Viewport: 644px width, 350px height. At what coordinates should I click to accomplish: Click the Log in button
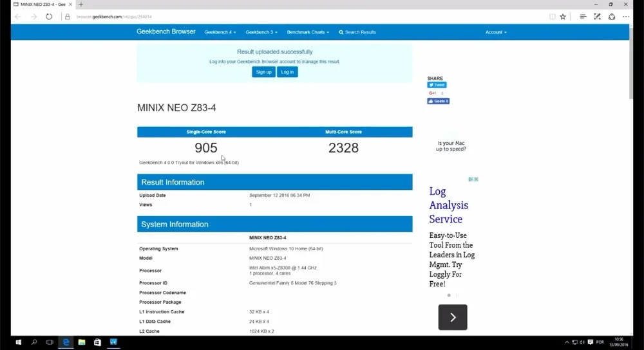(x=287, y=72)
